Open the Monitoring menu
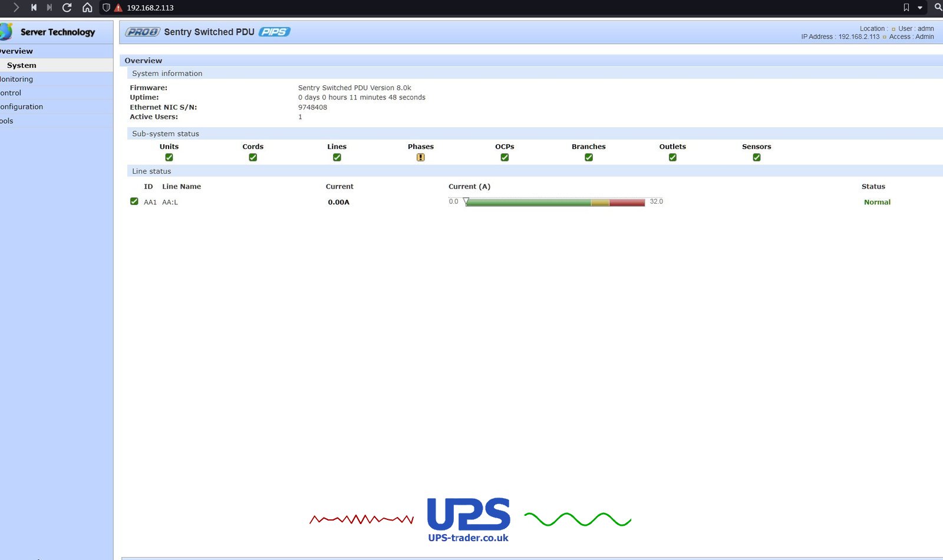 tap(17, 79)
